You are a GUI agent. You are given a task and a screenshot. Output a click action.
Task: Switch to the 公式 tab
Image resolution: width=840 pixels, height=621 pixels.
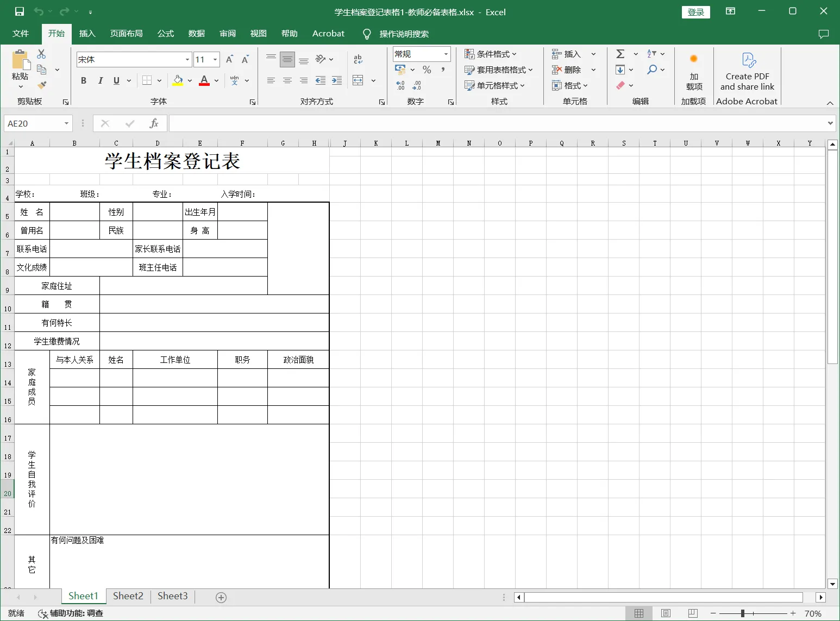(x=165, y=34)
